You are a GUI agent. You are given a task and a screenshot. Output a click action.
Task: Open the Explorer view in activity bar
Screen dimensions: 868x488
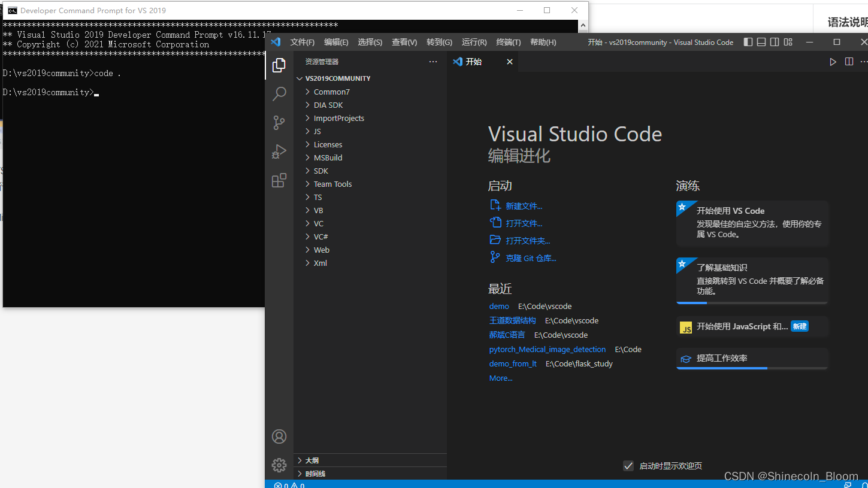pos(279,65)
